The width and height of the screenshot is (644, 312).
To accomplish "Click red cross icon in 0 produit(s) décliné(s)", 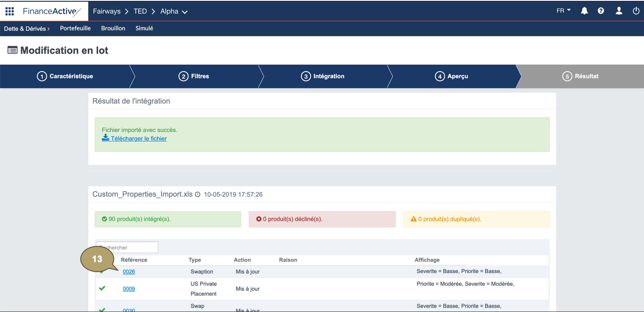I will [x=259, y=219].
